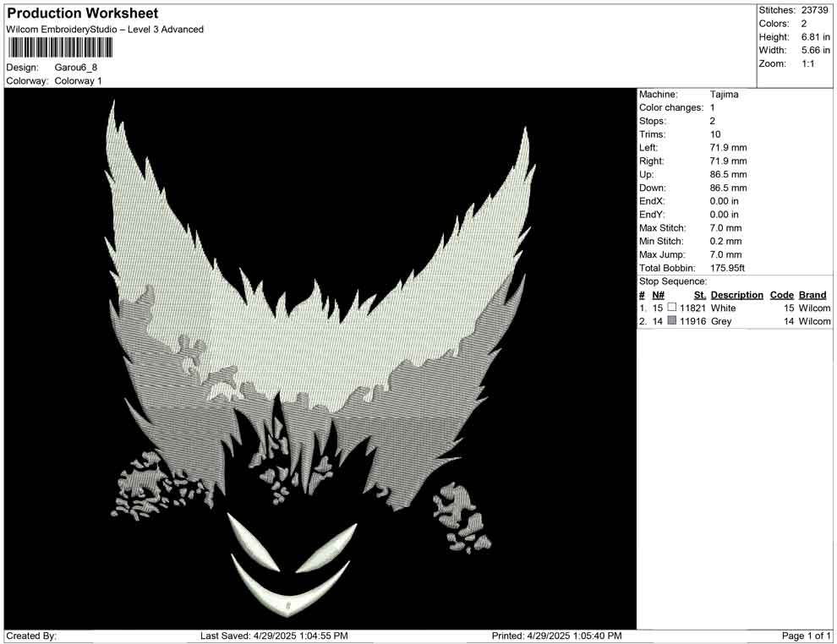Click the Left value 71.9 mm
The image size is (837, 644).
[728, 147]
